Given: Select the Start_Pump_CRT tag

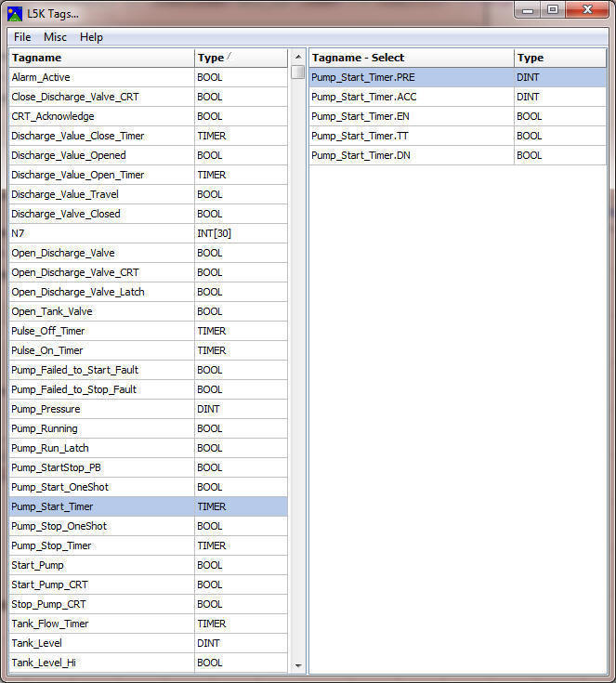Looking at the screenshot, I should [148, 584].
